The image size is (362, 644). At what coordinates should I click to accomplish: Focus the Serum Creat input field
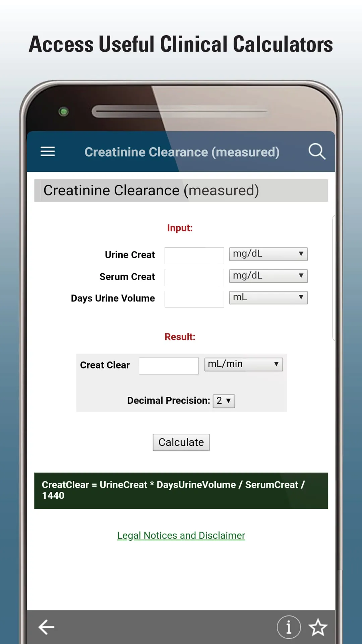pos(194,277)
